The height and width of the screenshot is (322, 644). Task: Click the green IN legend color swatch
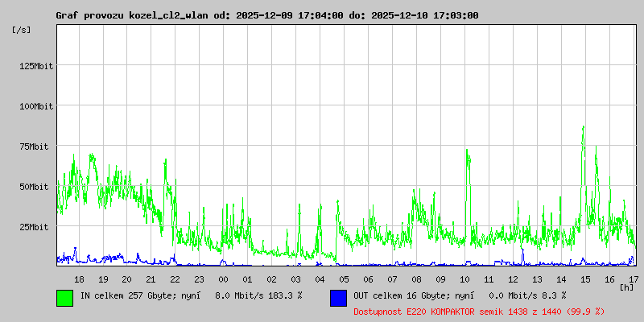click(64, 297)
